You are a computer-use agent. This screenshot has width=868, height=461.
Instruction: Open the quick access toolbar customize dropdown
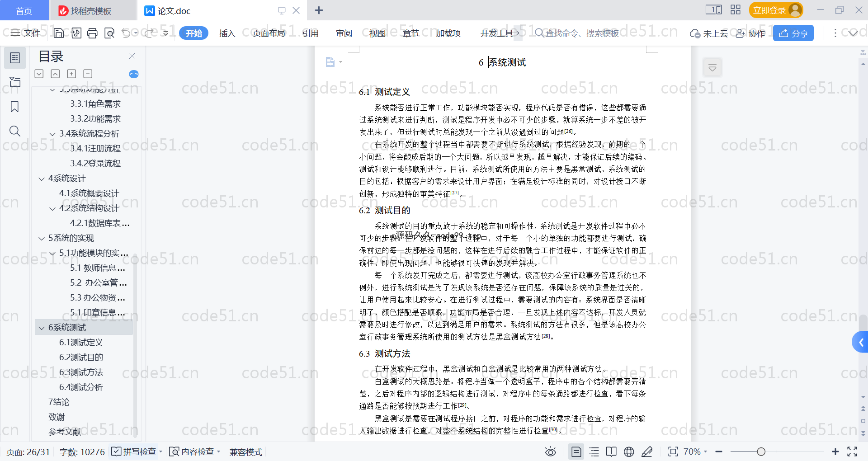(166, 33)
